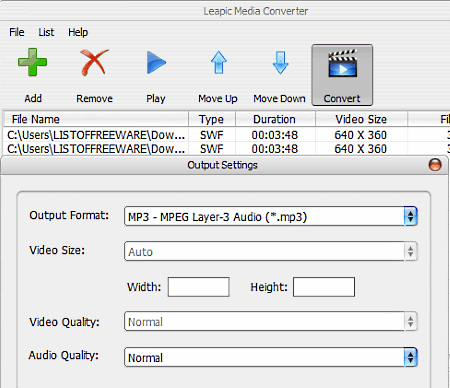
Task: Click the red Remove icon
Action: [x=94, y=62]
